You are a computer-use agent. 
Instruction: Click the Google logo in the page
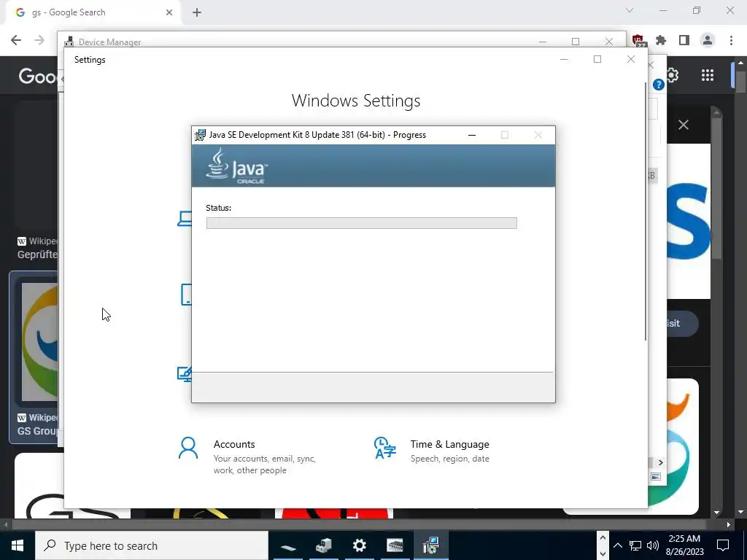click(38, 76)
